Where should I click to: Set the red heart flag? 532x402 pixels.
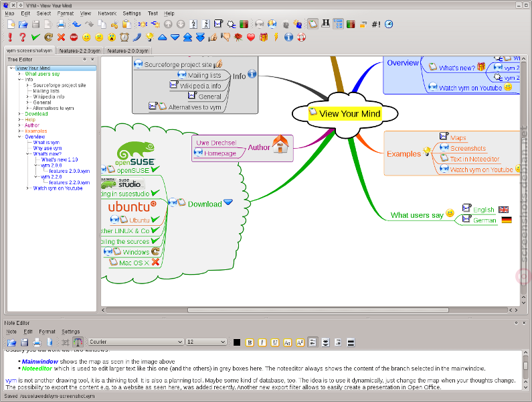(251, 37)
